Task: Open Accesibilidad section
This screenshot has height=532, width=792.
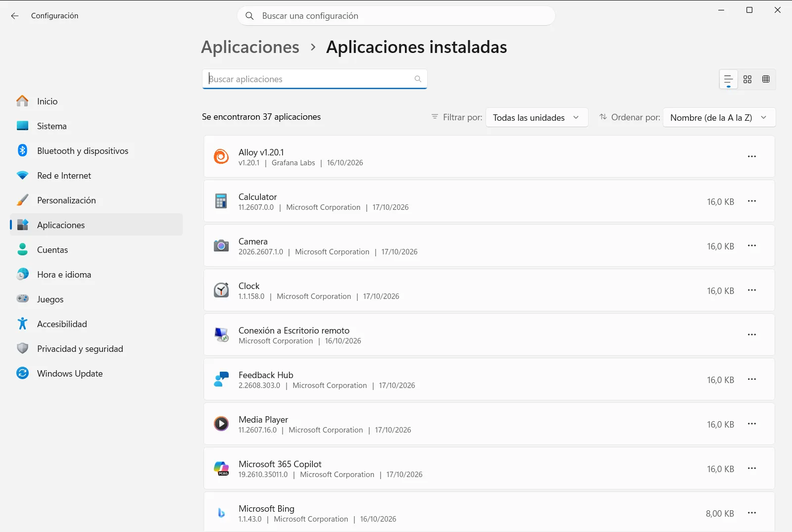Action: click(x=97, y=324)
